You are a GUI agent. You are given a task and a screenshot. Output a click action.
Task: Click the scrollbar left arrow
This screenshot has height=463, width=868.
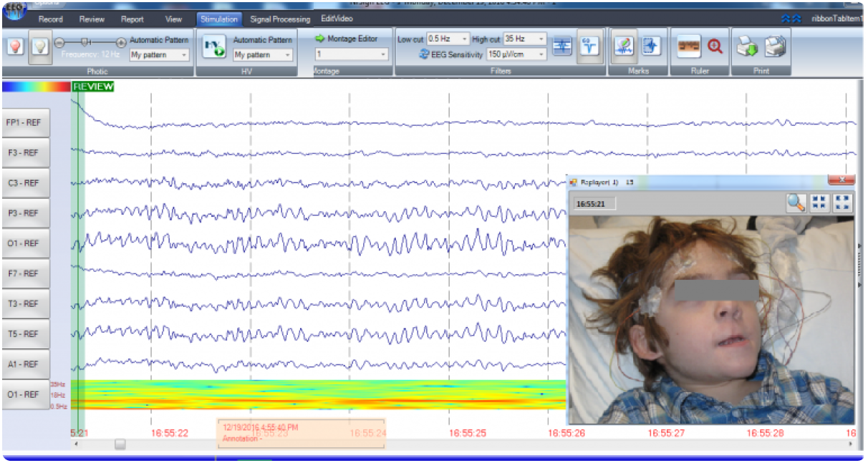77,444
